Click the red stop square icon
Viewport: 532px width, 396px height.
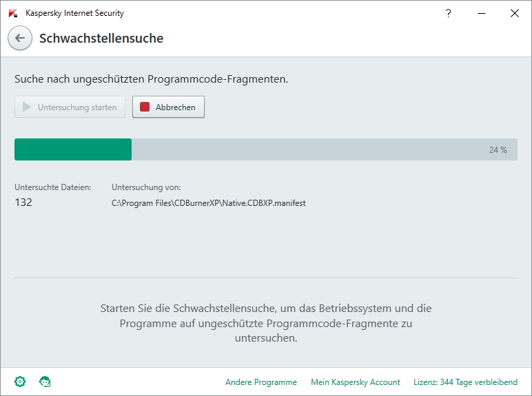pyautogui.click(x=145, y=107)
